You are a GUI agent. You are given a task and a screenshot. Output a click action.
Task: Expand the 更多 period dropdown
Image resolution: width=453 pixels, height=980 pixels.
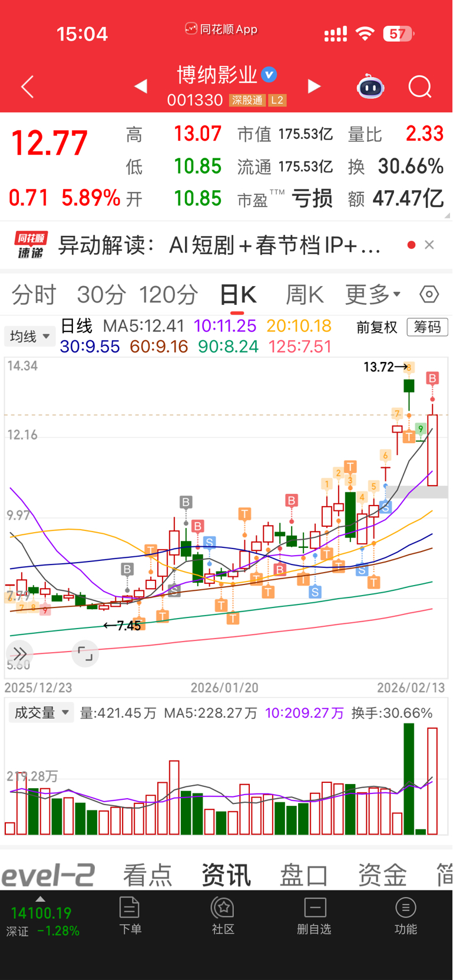click(372, 294)
